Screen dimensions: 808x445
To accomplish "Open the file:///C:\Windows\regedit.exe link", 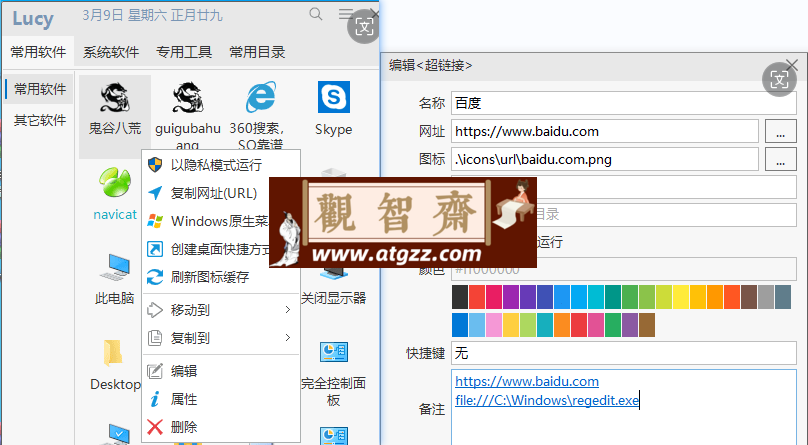I will (x=547, y=400).
